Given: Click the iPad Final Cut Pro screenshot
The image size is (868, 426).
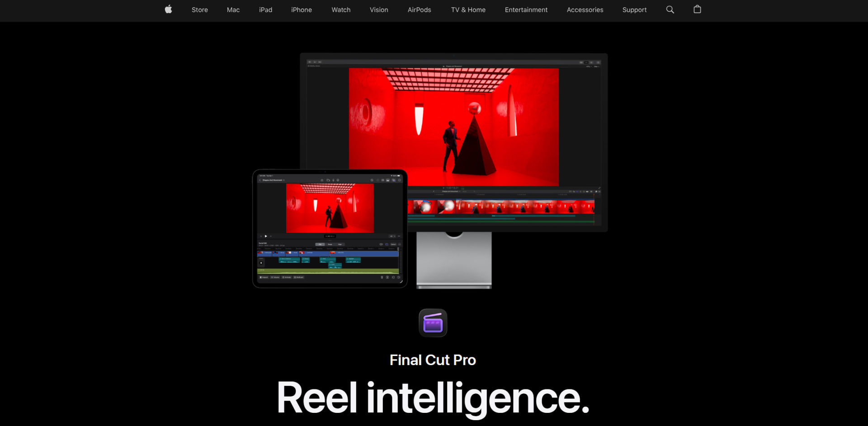Looking at the screenshot, I should click(330, 229).
